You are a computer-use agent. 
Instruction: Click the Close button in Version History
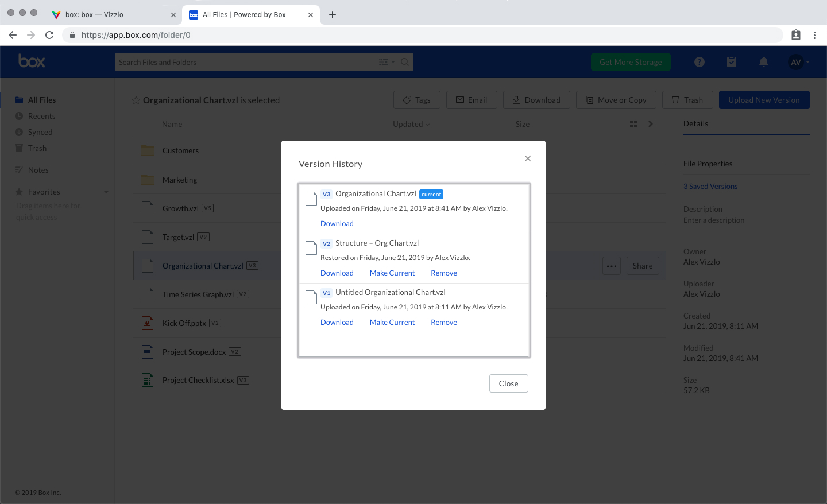[x=508, y=383]
